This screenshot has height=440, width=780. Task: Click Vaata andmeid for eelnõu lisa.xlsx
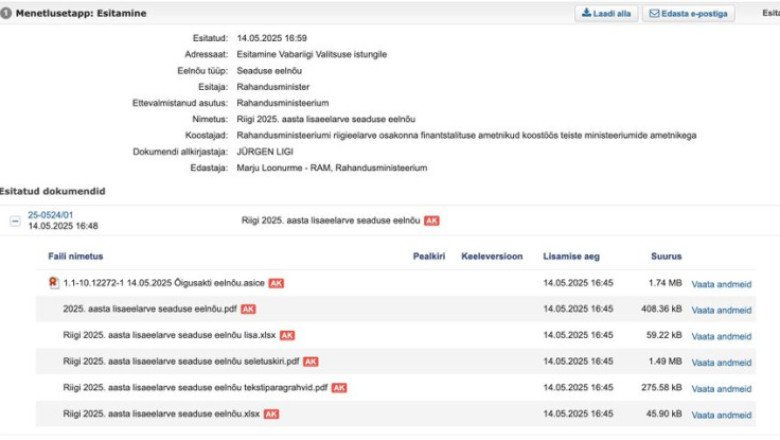pyautogui.click(x=721, y=335)
